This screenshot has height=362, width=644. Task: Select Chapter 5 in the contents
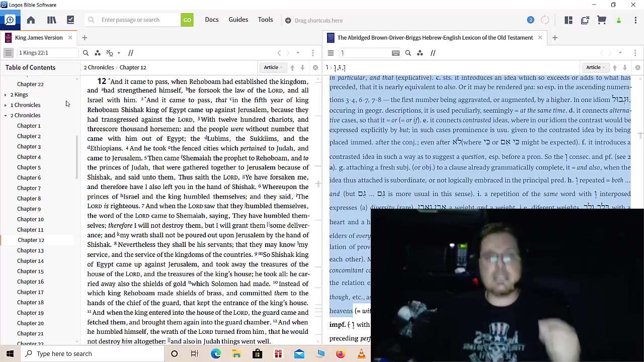[29, 167]
